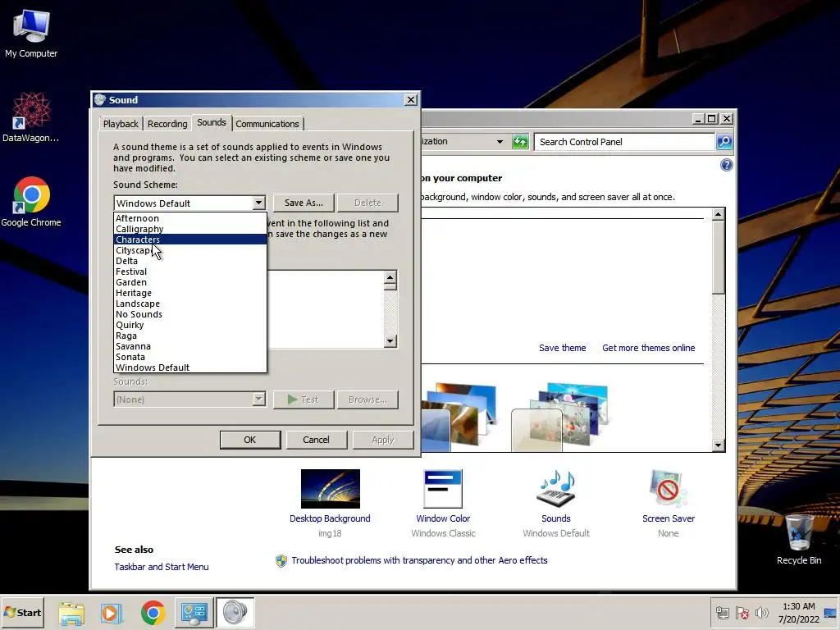The width and height of the screenshot is (840, 630).
Task: Open the file explorer taskbar icon
Action: click(71, 613)
